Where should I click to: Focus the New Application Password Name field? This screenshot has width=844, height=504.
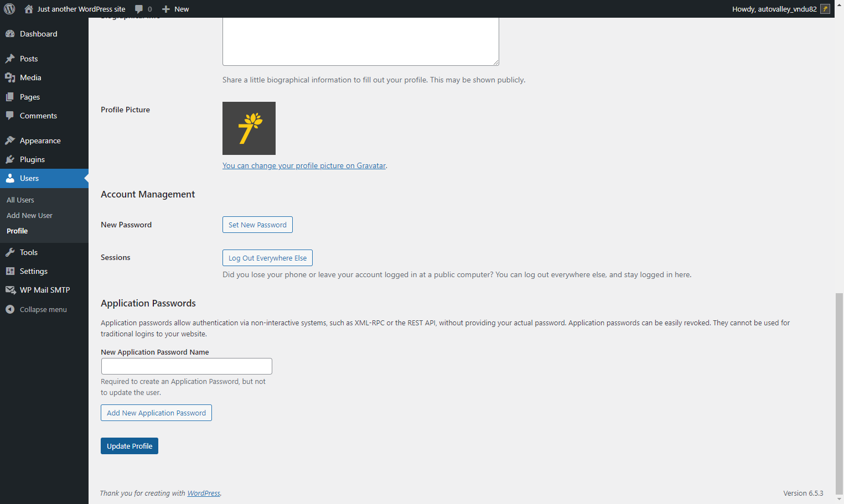pyautogui.click(x=187, y=366)
